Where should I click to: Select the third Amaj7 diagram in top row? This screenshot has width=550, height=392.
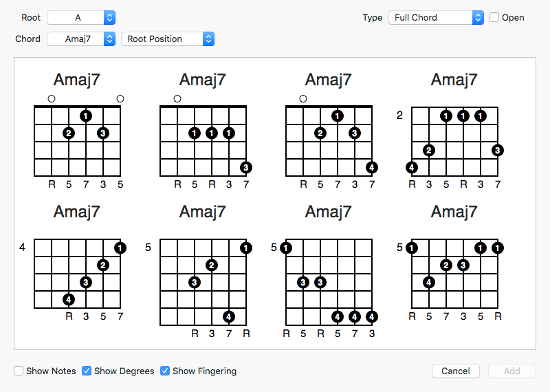[x=329, y=141]
